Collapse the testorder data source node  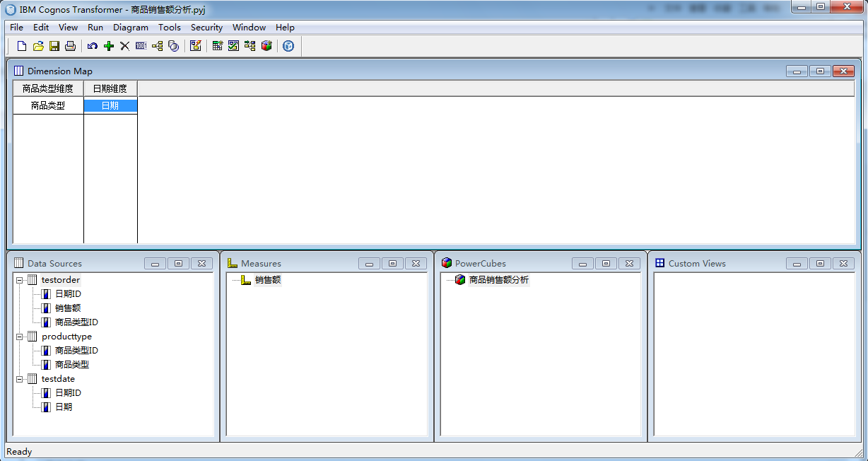[x=19, y=280]
